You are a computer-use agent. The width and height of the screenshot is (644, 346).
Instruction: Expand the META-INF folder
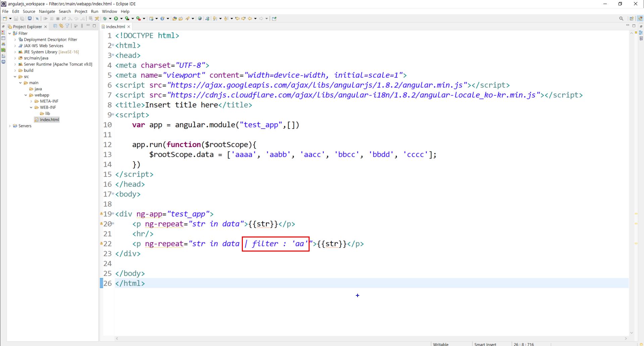tap(31, 101)
